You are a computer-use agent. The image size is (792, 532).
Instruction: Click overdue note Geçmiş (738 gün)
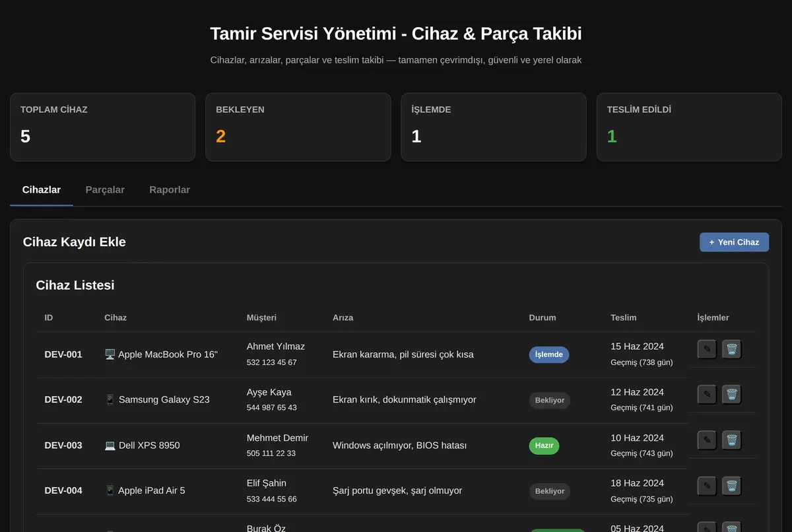click(x=642, y=362)
